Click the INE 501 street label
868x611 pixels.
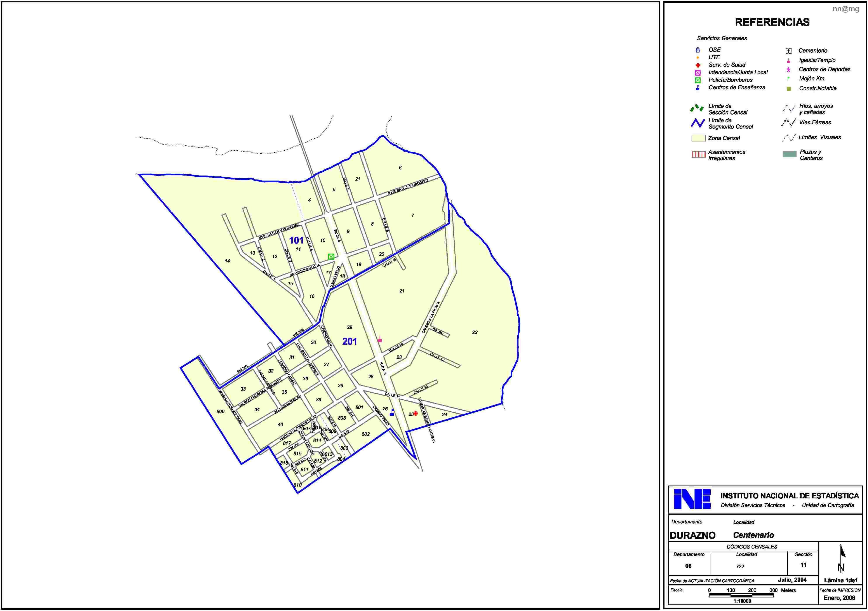point(438,331)
